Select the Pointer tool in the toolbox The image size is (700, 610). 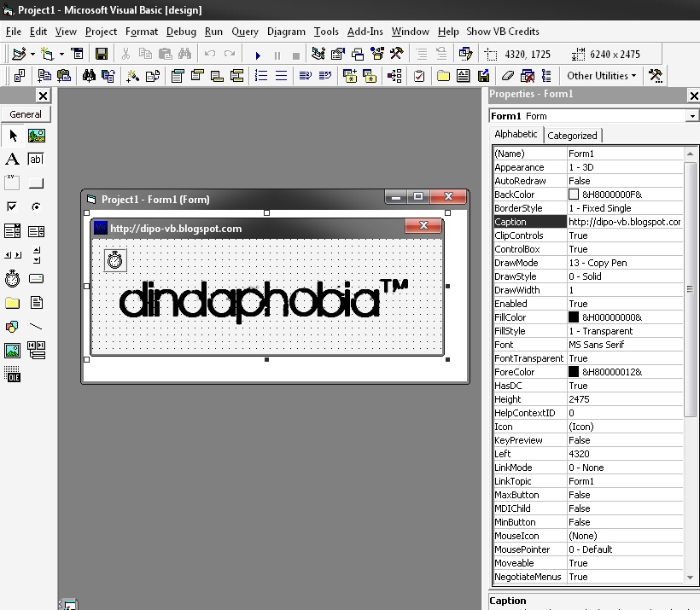tap(14, 135)
